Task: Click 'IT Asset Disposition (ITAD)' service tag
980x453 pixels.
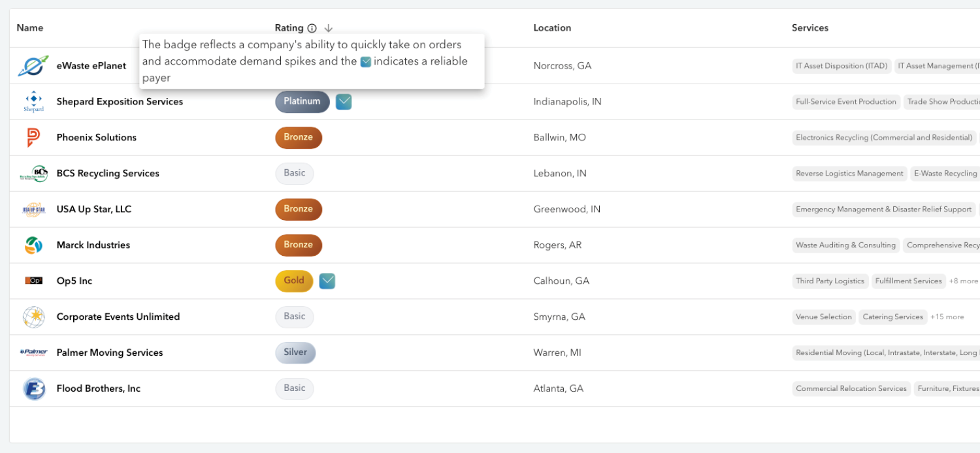Action: pos(841,66)
